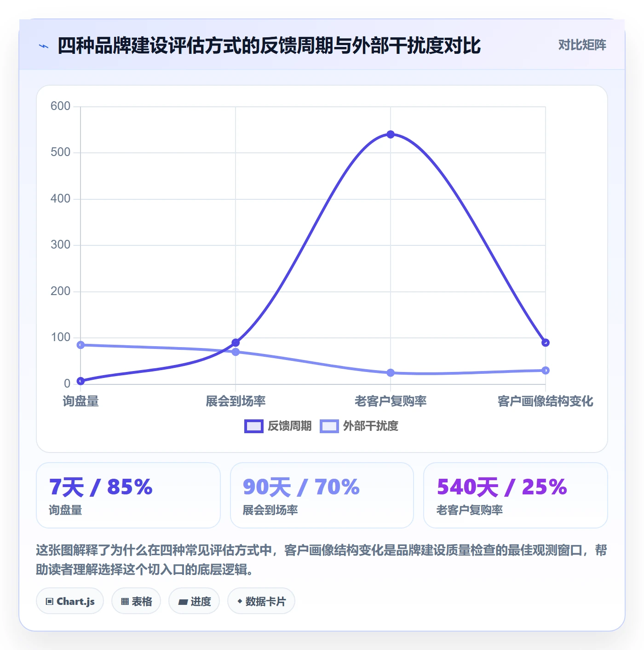Select the 外部干扰度 point at 老客户复购率
Image resolution: width=644 pixels, height=650 pixels.
click(x=391, y=373)
